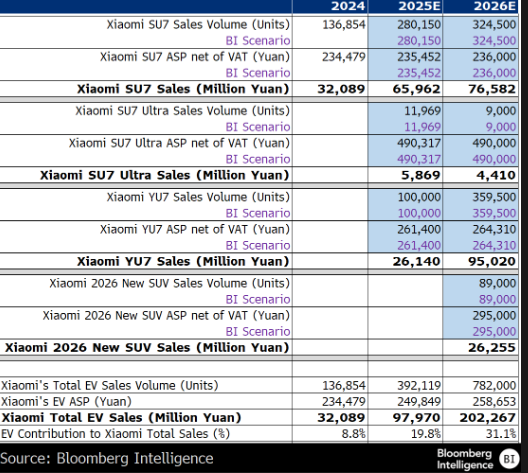Click the 'Xiaomi's EV ASP (Yuan)' label

[x=66, y=402]
